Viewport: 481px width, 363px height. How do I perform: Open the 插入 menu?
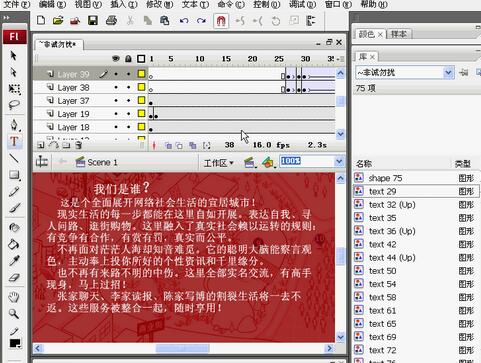coord(124,4)
